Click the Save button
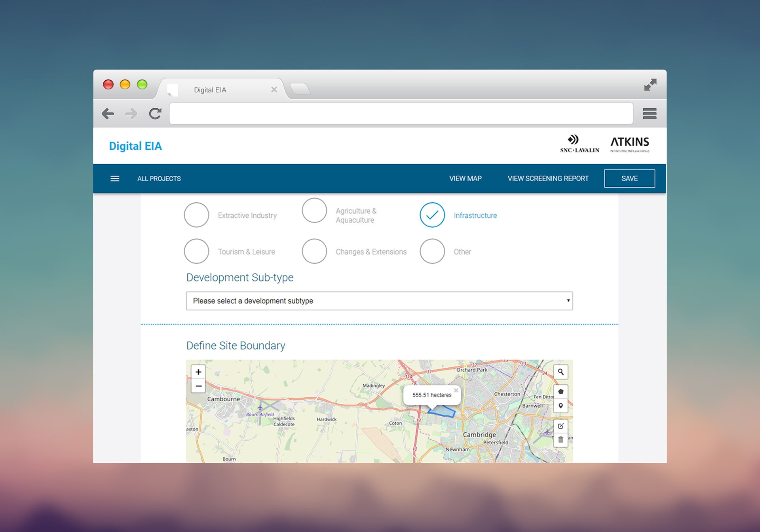Image resolution: width=760 pixels, height=532 pixels. (x=629, y=179)
